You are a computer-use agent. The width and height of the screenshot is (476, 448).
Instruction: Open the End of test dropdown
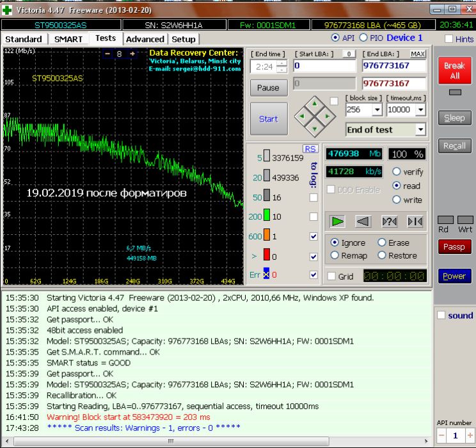(420, 130)
